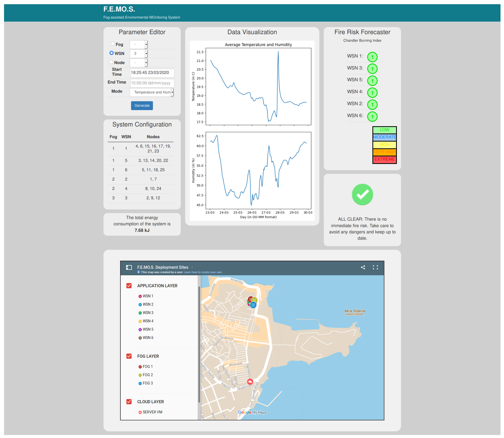Click the '2, 9, 12' nodes cell

(153, 198)
